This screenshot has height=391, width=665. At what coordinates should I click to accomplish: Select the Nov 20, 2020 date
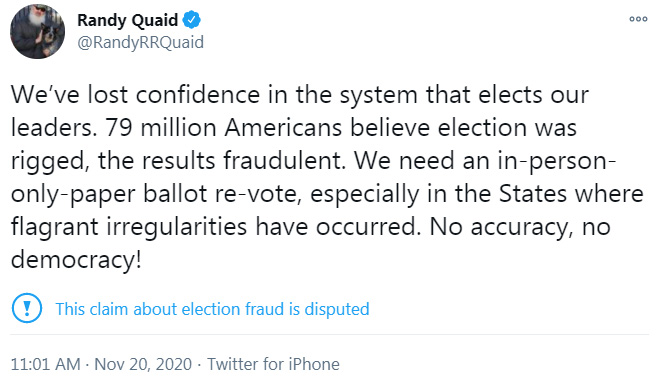click(143, 364)
